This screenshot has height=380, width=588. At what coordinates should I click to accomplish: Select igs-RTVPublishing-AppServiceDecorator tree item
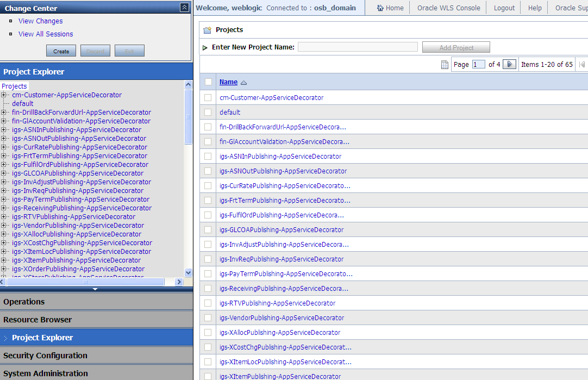click(73, 217)
